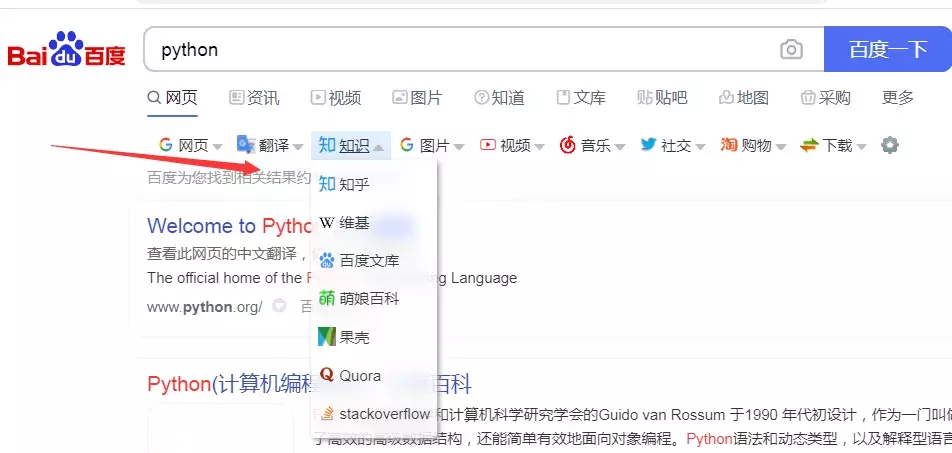This screenshot has height=453, width=952.
Task: Click the download arrows icon beside 下载
Action: pyautogui.click(x=809, y=145)
